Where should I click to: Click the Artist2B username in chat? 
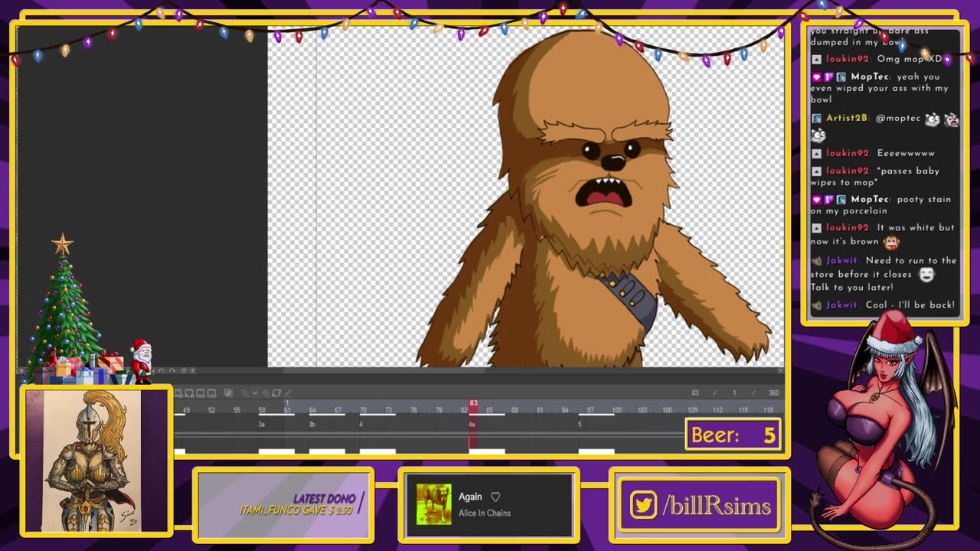pos(847,119)
